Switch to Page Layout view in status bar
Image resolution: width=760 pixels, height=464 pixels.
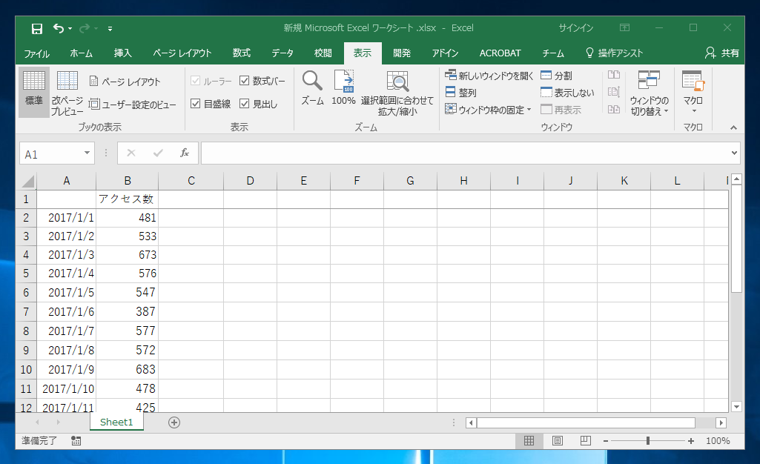click(x=557, y=441)
